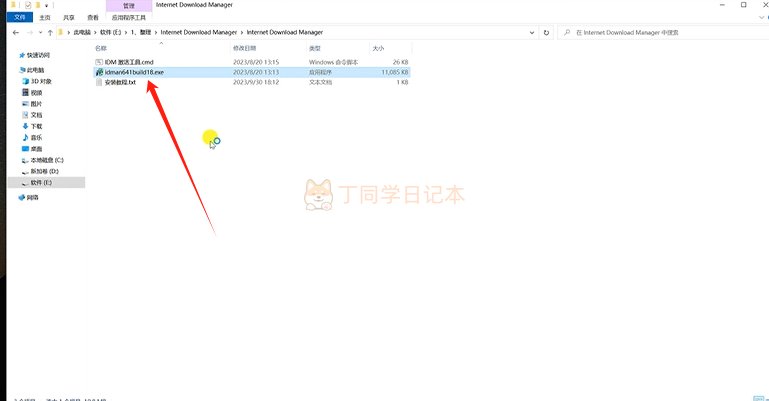The width and height of the screenshot is (769, 401).
Task: Open the 音乐 music folder in sidebar
Action: pos(32,138)
